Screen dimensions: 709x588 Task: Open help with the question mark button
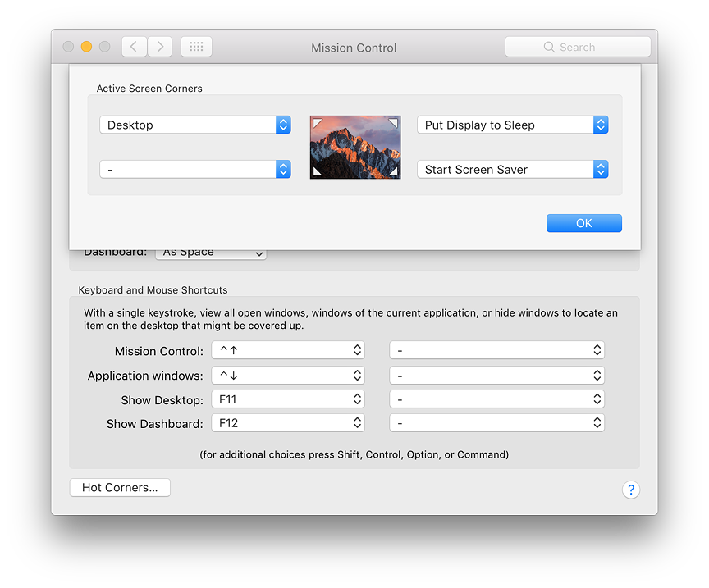631,490
